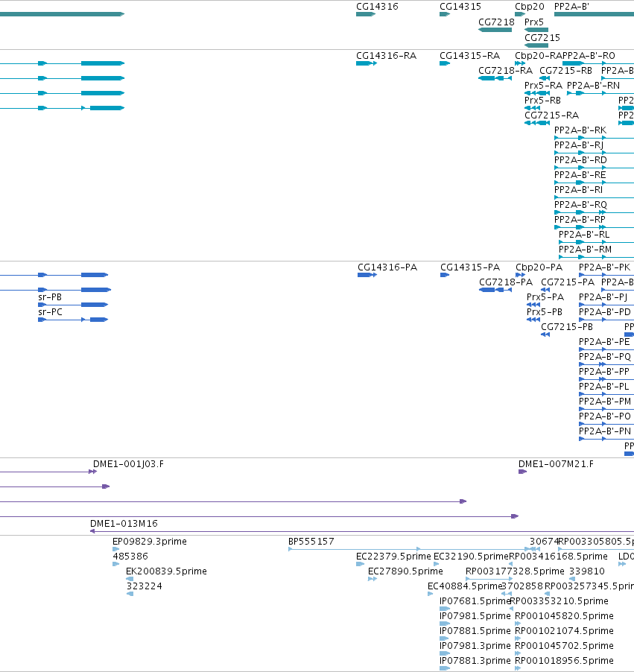634x672 pixels.
Task: Open transcript CG14316-RA
Action: [386, 56]
